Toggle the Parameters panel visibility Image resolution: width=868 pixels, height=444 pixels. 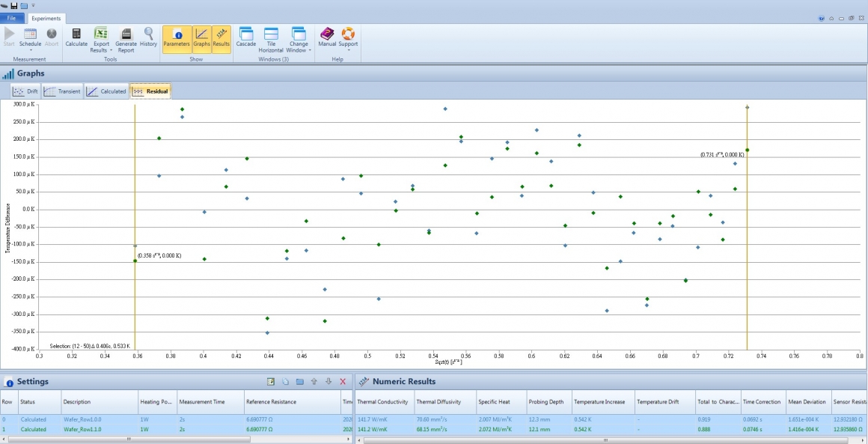[x=177, y=39]
